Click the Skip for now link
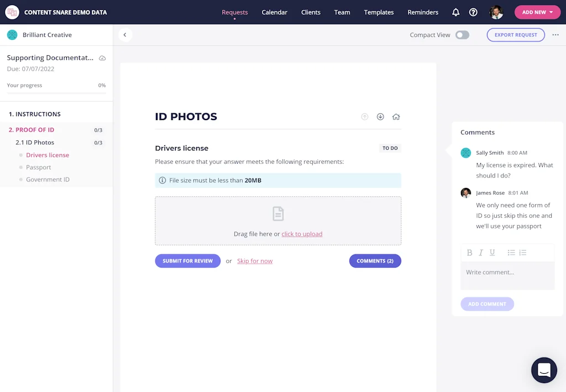The image size is (566, 392). pyautogui.click(x=255, y=260)
